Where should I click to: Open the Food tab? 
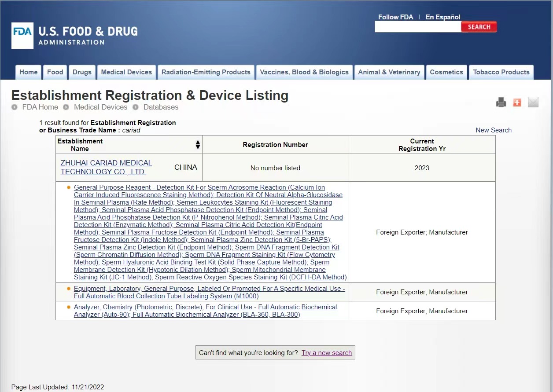pos(55,72)
